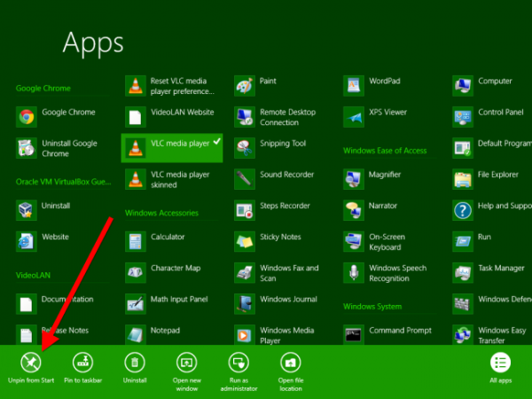Open Windows Fax and Scan icon
This screenshot has height=399, width=532.
(245, 273)
